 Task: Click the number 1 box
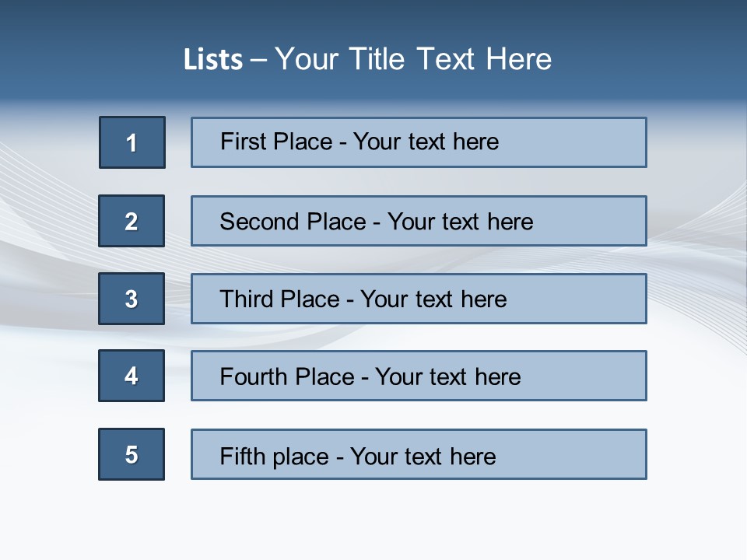tap(132, 142)
